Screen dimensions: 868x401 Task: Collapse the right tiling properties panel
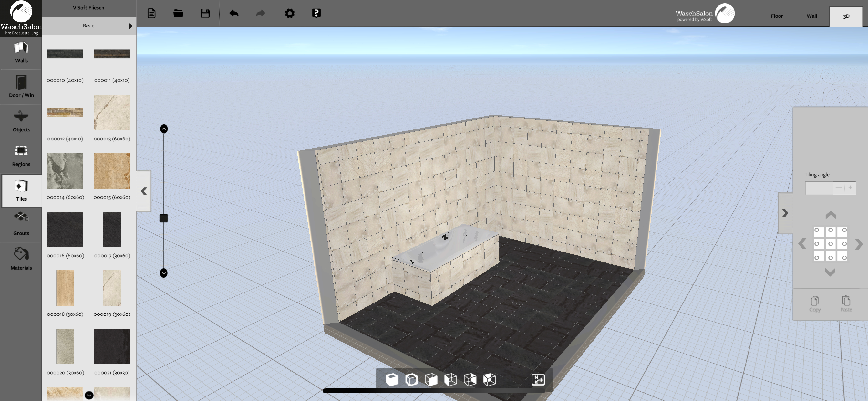pos(785,213)
